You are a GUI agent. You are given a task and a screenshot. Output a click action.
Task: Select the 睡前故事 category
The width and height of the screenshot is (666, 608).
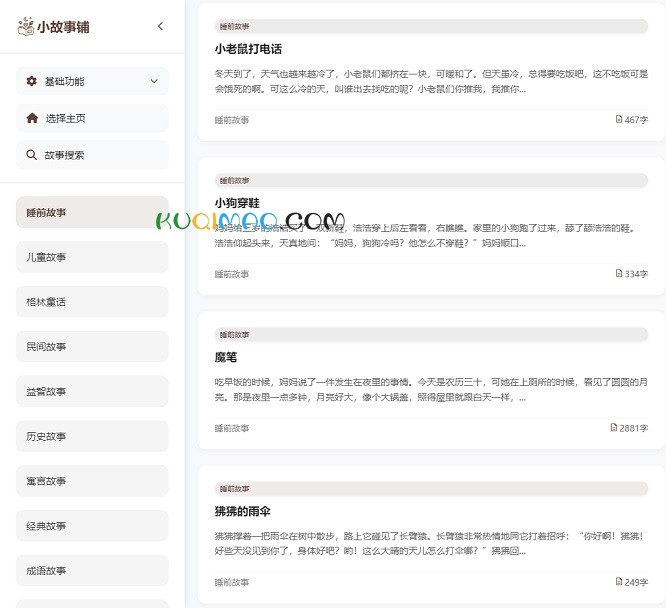(x=92, y=212)
